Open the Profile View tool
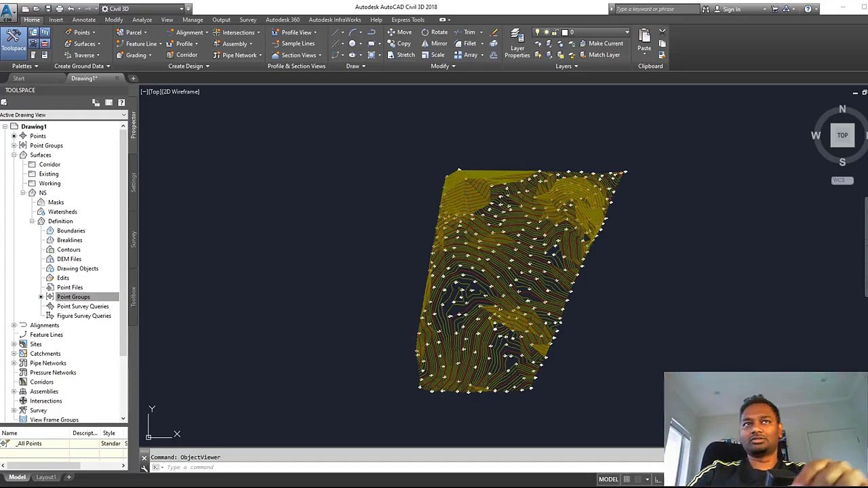This screenshot has height=488, width=868. click(295, 33)
